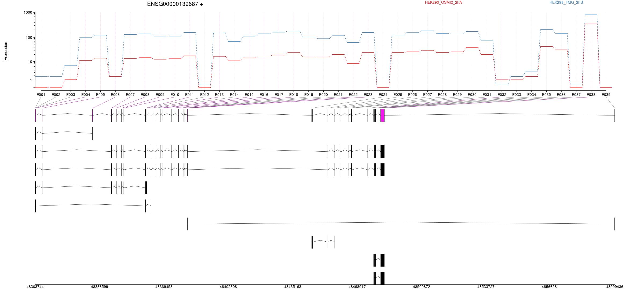Click exon label E022
The height and width of the screenshot is (292, 644).
click(353, 95)
